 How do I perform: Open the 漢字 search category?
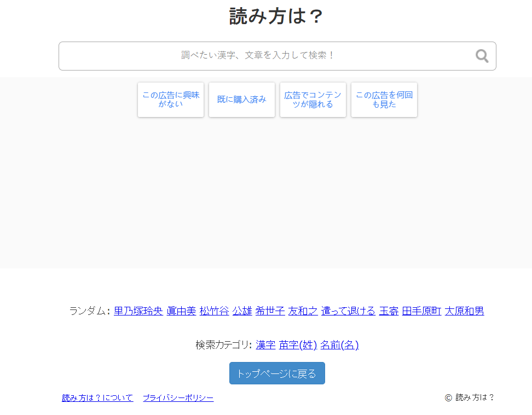(x=265, y=345)
